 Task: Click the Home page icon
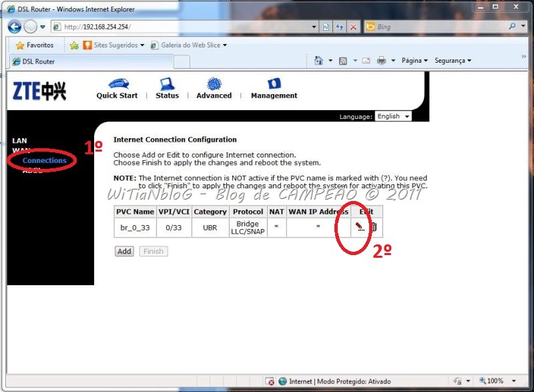coord(318,61)
